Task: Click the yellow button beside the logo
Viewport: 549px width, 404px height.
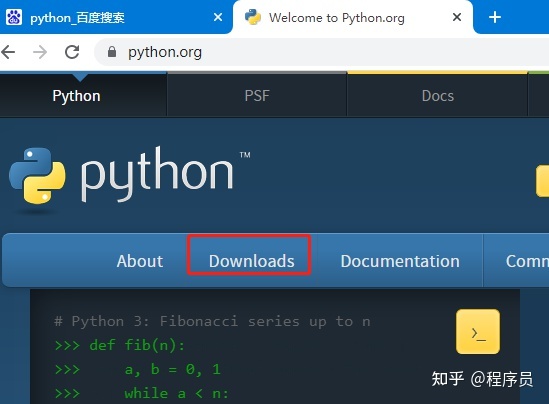Action: [542, 181]
